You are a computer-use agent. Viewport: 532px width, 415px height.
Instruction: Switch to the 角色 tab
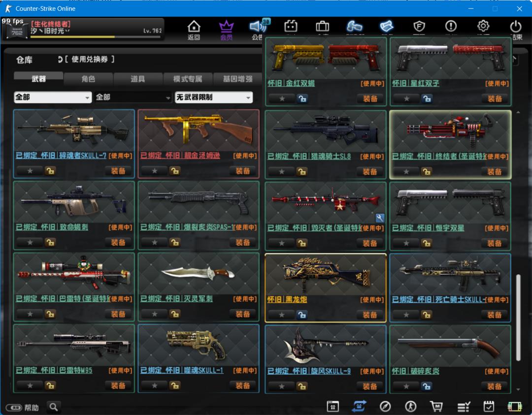point(88,79)
